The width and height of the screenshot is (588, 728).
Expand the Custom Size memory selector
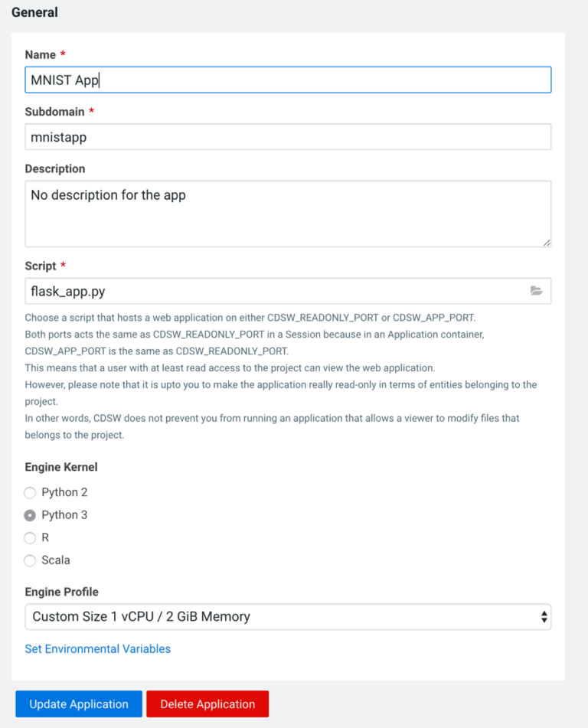click(x=288, y=617)
